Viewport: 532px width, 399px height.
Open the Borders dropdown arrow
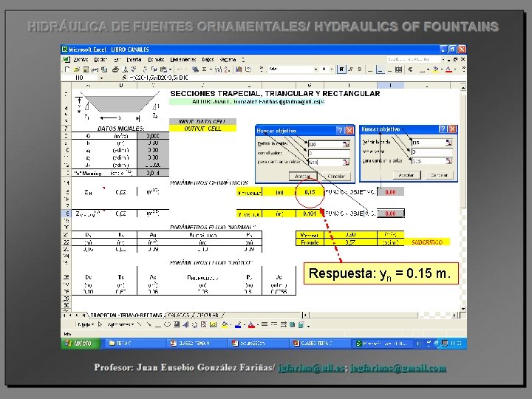(x=428, y=69)
